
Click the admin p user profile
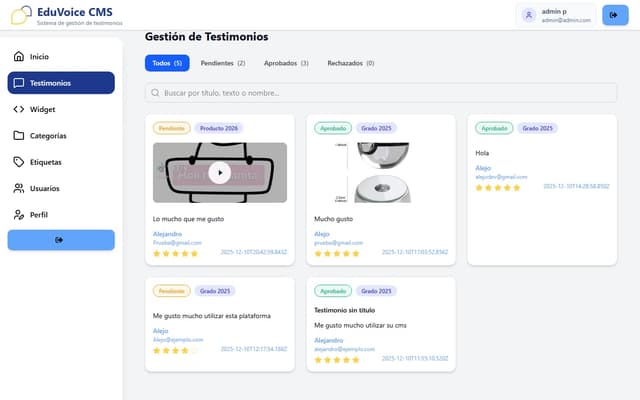tap(558, 15)
